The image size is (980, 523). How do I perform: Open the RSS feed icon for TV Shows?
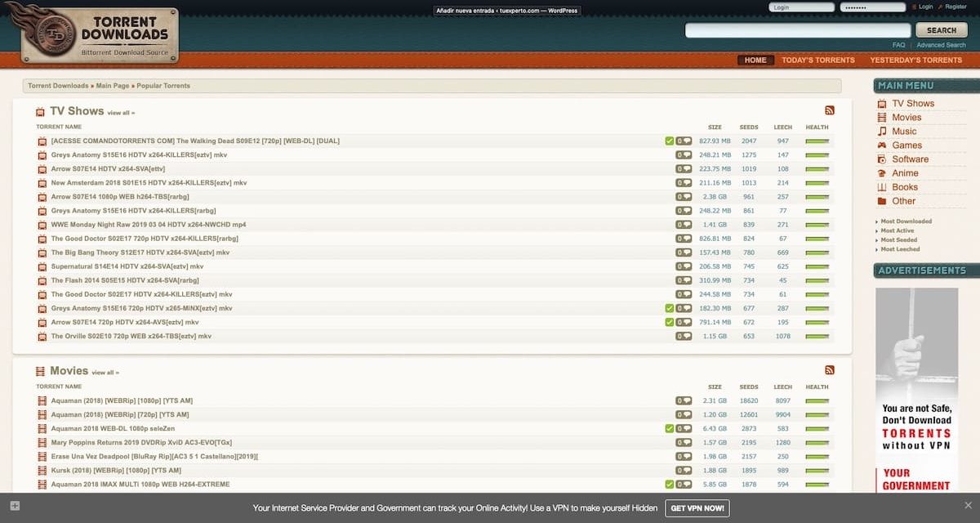pos(830,110)
